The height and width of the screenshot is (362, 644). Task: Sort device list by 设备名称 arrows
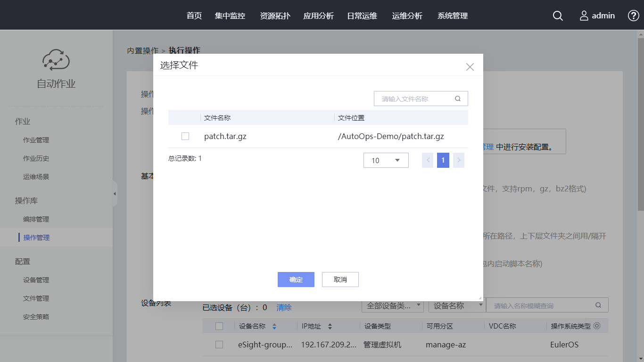274,326
